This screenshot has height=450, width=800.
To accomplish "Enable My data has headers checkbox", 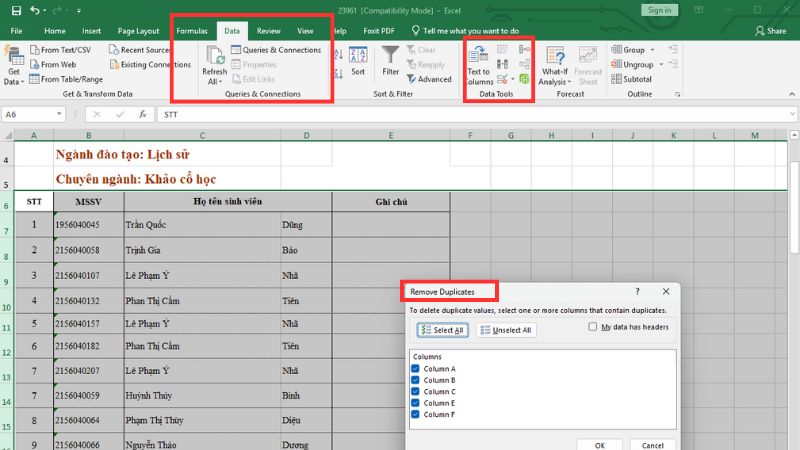I will [593, 327].
